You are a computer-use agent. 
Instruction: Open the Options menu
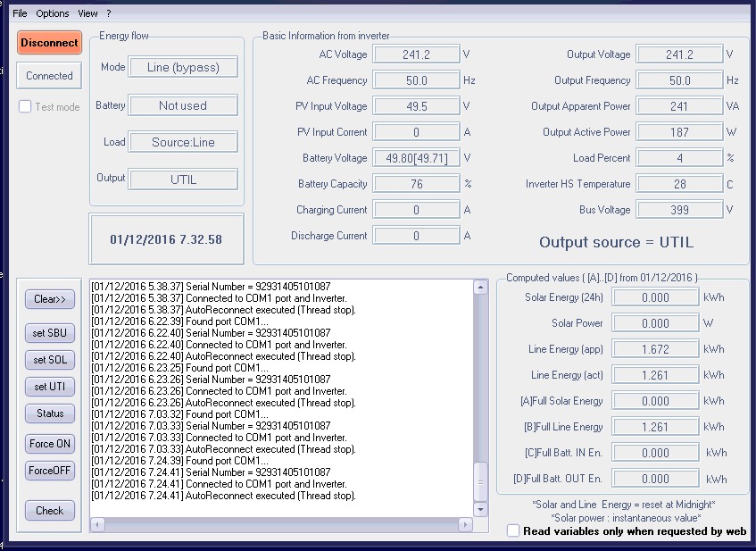pyautogui.click(x=52, y=13)
